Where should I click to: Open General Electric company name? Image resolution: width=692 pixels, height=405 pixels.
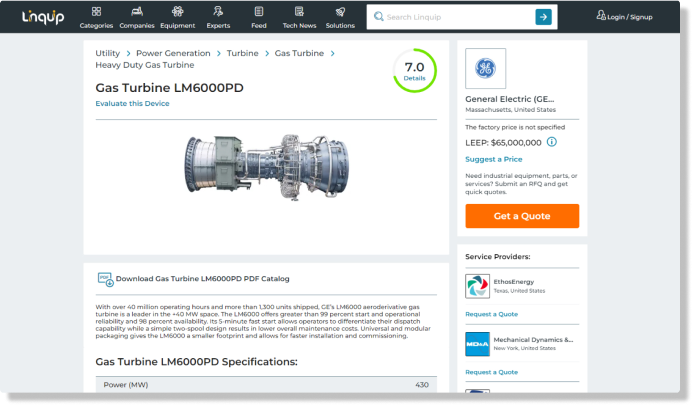click(509, 99)
